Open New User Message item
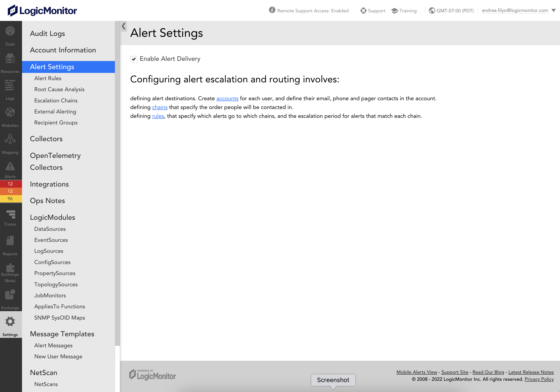Viewport: 560px width, 392px height. point(58,356)
